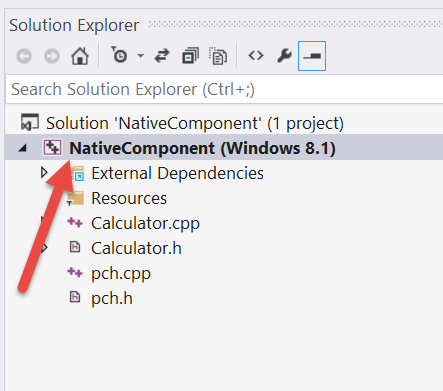Click the NativeComponent project icon
The image size is (443, 391).
[52, 148]
